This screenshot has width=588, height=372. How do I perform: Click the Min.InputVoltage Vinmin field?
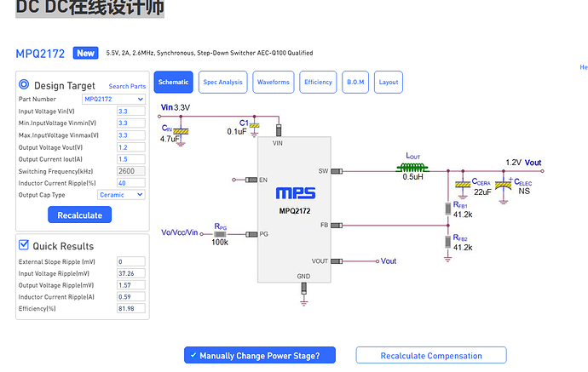(x=131, y=123)
